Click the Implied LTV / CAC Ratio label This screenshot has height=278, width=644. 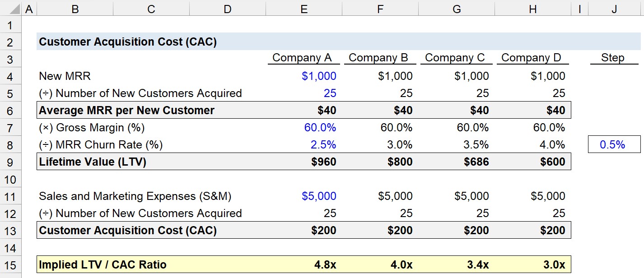point(103,265)
